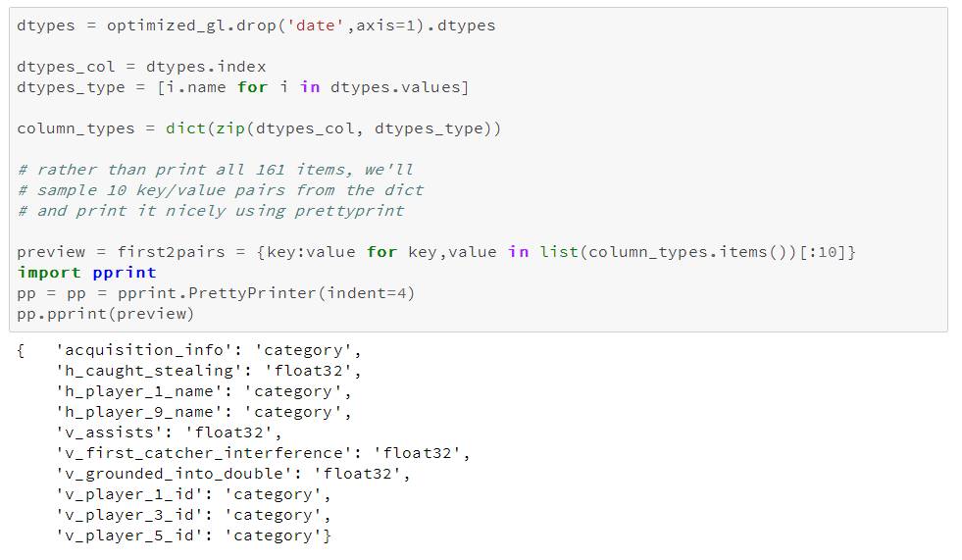Click the column_types dict(zip(...)) line
Screen dimensions: 962x560
(259, 128)
